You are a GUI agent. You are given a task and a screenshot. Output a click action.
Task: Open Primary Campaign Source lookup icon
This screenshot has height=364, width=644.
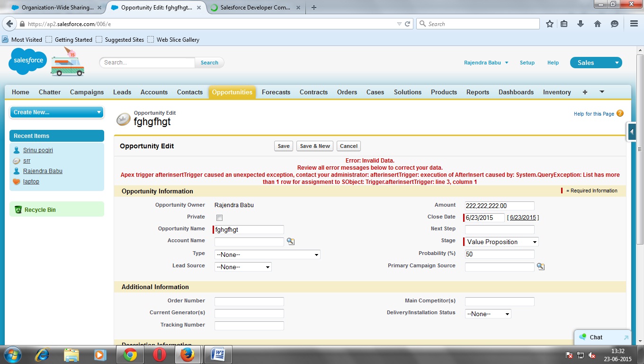click(x=541, y=267)
